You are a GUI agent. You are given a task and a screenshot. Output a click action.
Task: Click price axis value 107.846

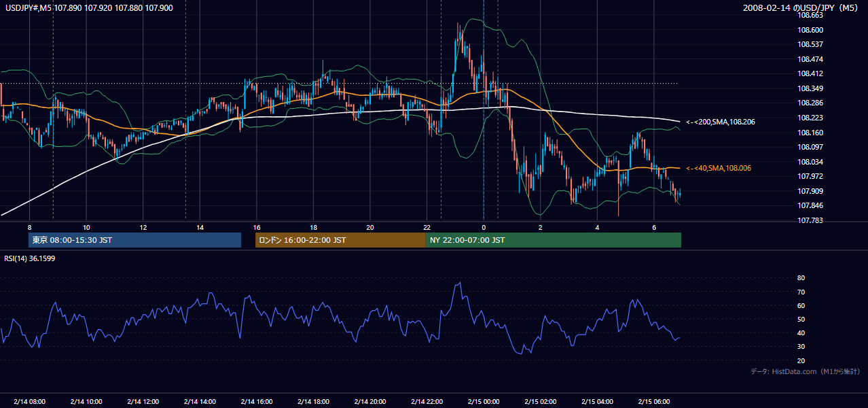[811, 205]
